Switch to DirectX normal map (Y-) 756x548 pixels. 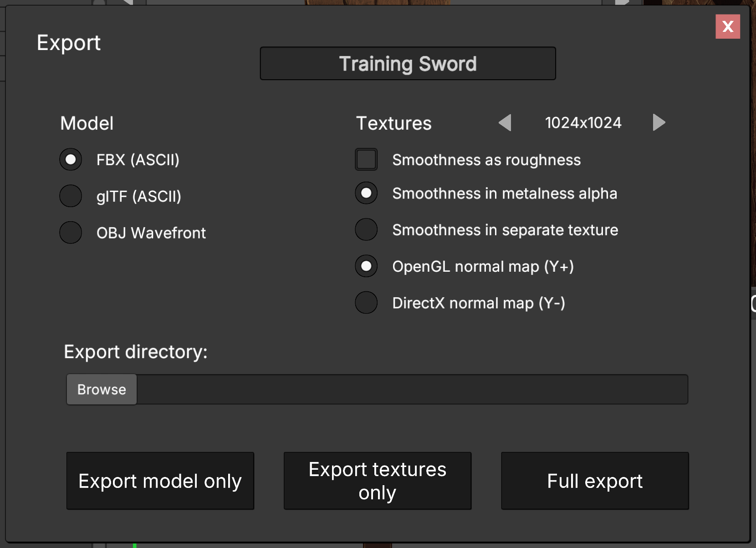366,303
